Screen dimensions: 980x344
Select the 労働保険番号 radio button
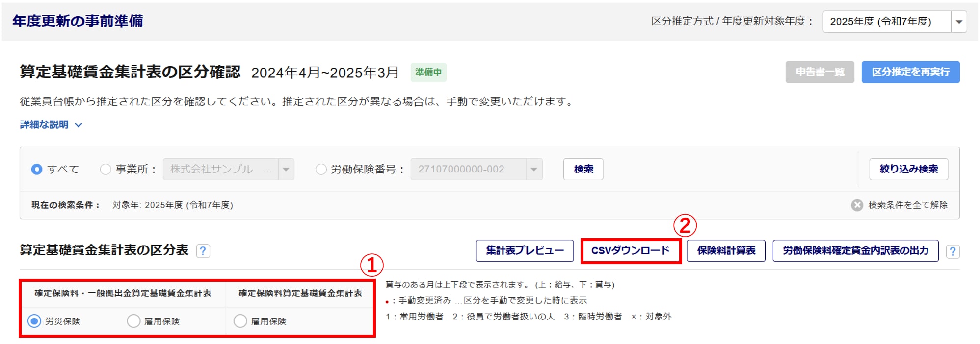321,170
